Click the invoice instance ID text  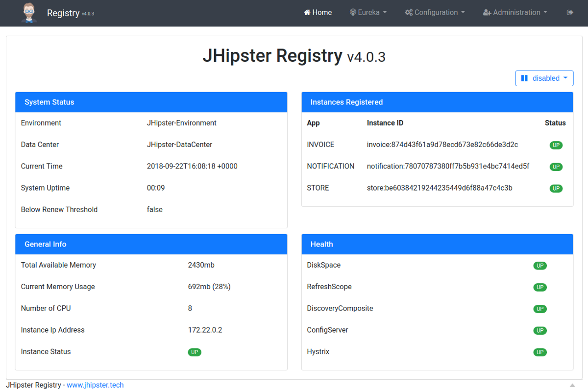(442, 145)
